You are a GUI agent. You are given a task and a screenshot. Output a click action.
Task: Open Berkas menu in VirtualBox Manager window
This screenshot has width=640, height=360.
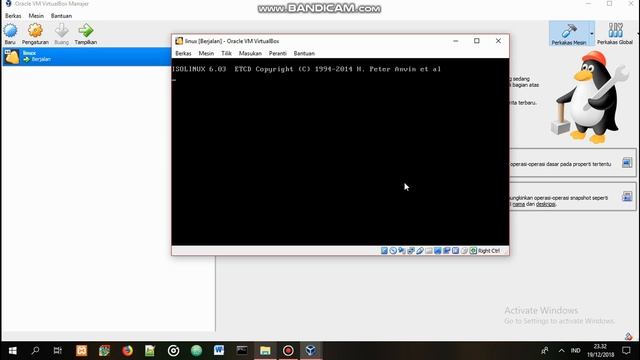click(x=13, y=16)
